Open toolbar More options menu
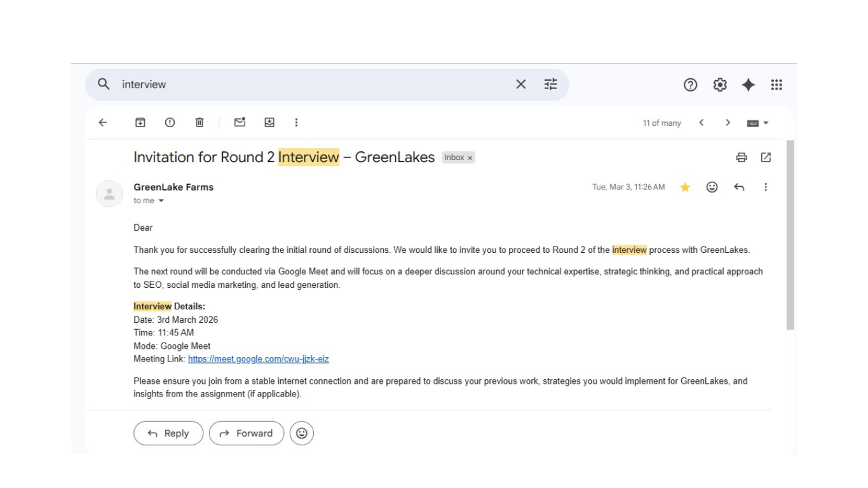868x488 pixels. [x=296, y=123]
